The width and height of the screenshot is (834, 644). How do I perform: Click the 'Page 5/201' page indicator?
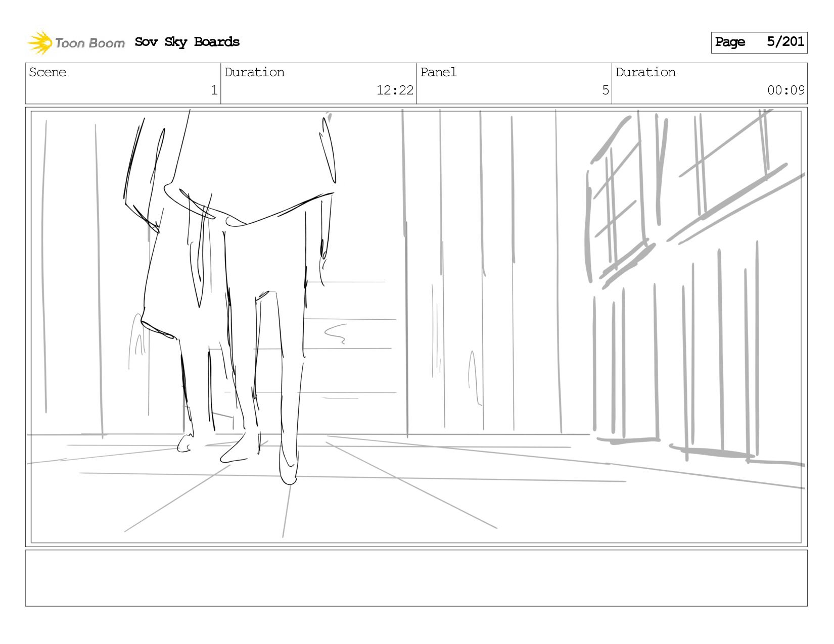[x=759, y=42]
